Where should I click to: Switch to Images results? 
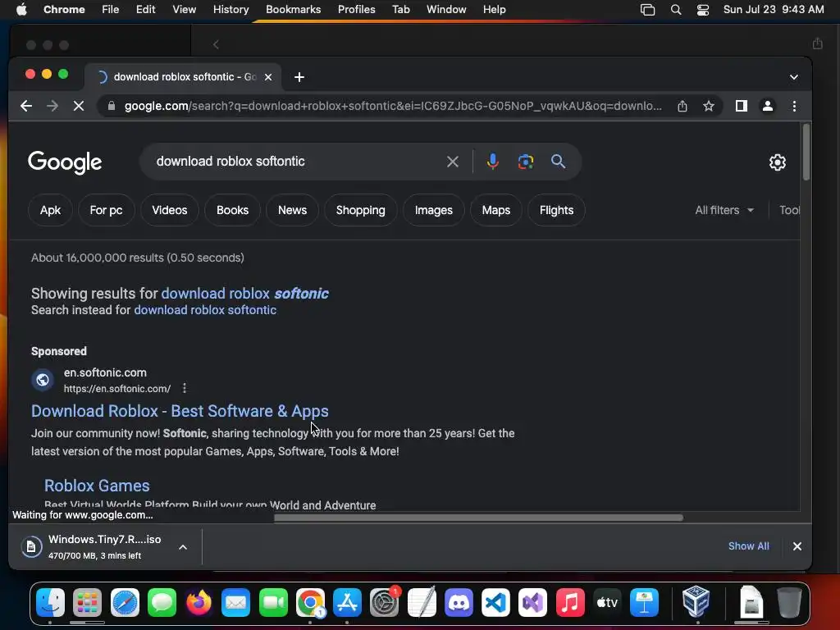[434, 210]
